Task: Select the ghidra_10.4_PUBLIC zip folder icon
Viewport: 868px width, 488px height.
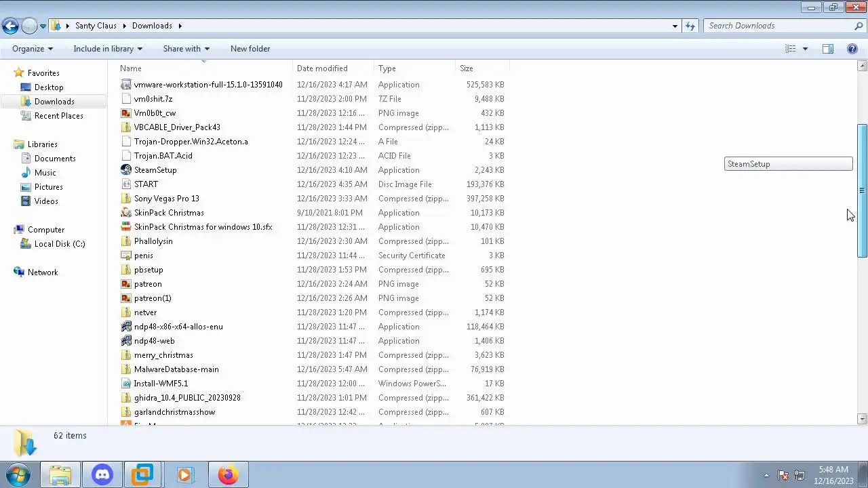Action: point(125,398)
